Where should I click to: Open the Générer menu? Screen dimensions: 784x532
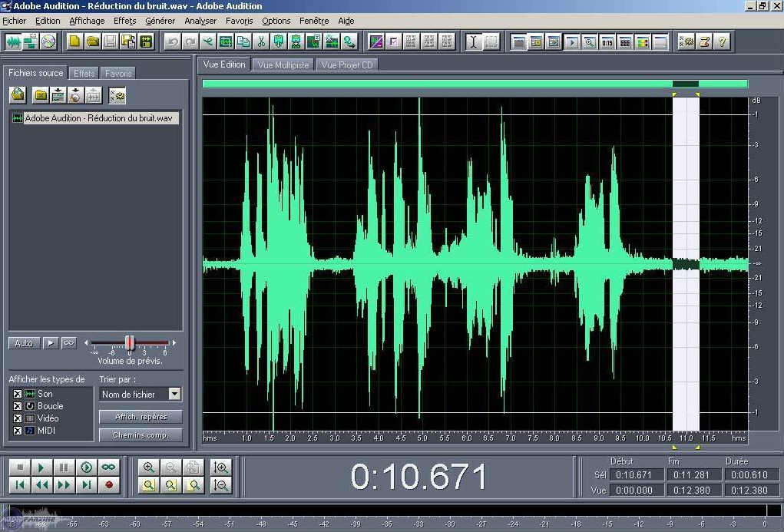tap(160, 21)
